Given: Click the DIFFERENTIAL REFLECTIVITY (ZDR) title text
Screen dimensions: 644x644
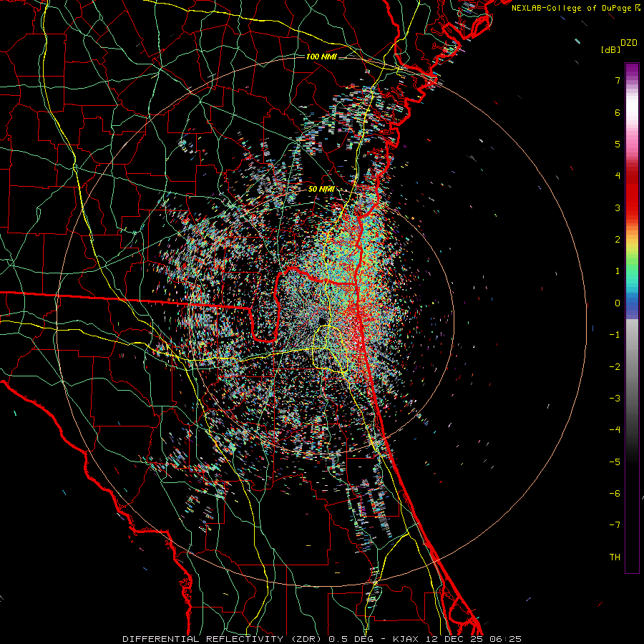Looking at the screenshot, I should 223,639.
